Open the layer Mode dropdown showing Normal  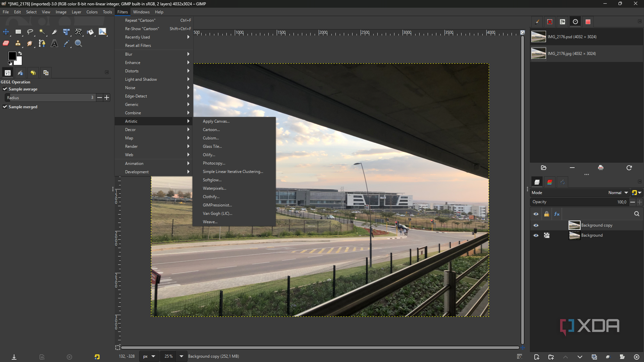point(617,192)
